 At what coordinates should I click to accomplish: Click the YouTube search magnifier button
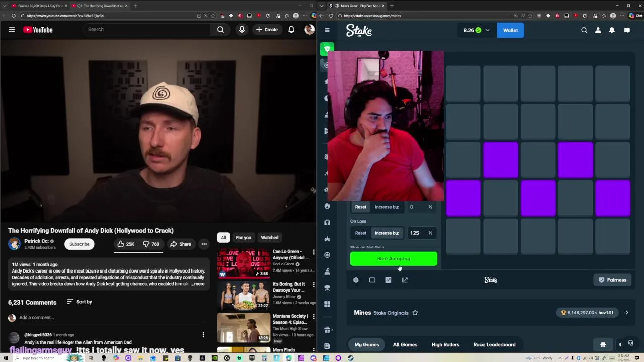[220, 30]
